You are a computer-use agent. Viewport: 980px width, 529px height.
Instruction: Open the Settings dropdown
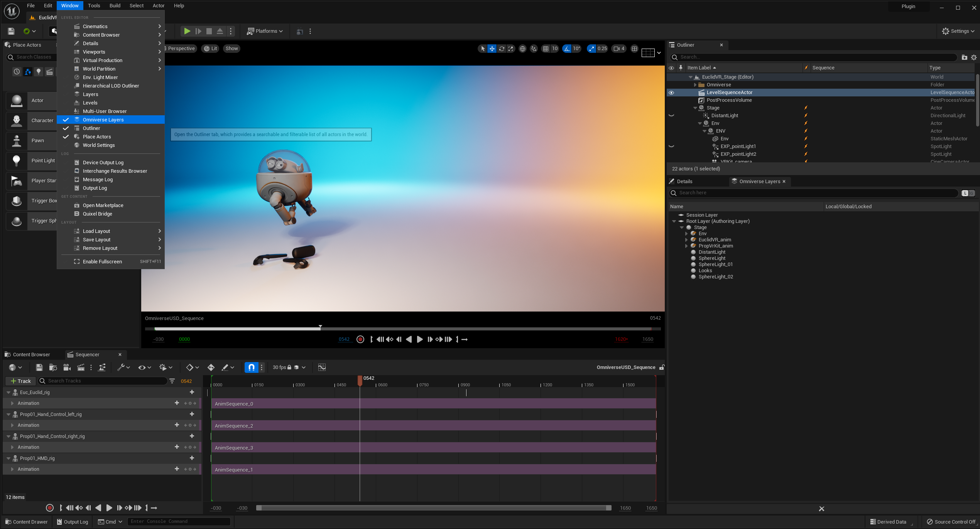click(x=958, y=31)
